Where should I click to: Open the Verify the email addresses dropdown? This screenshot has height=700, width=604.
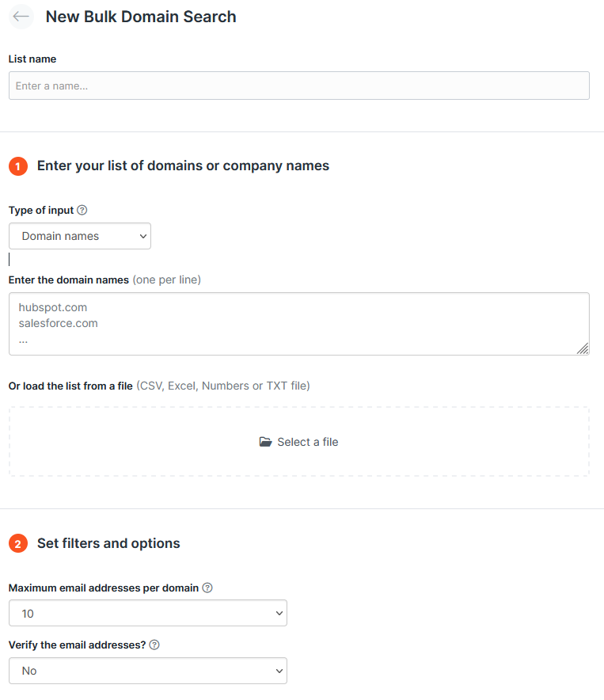pyautogui.click(x=148, y=671)
